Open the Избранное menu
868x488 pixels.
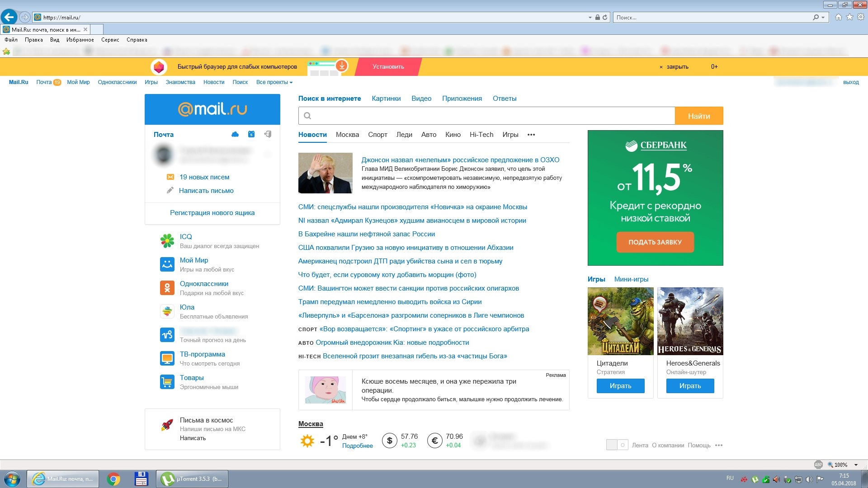[80, 40]
